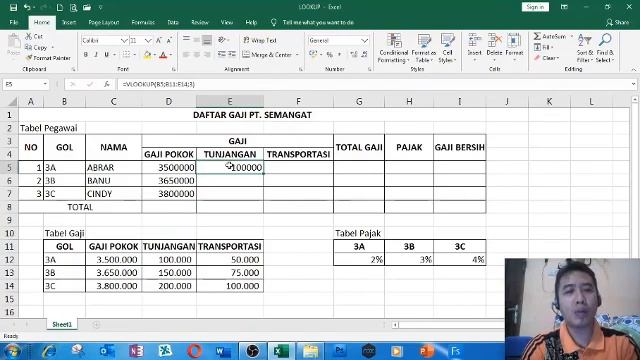Viewport: 640px width, 360px height.
Task: Collapse the ribbon arrow
Action: (x=633, y=70)
